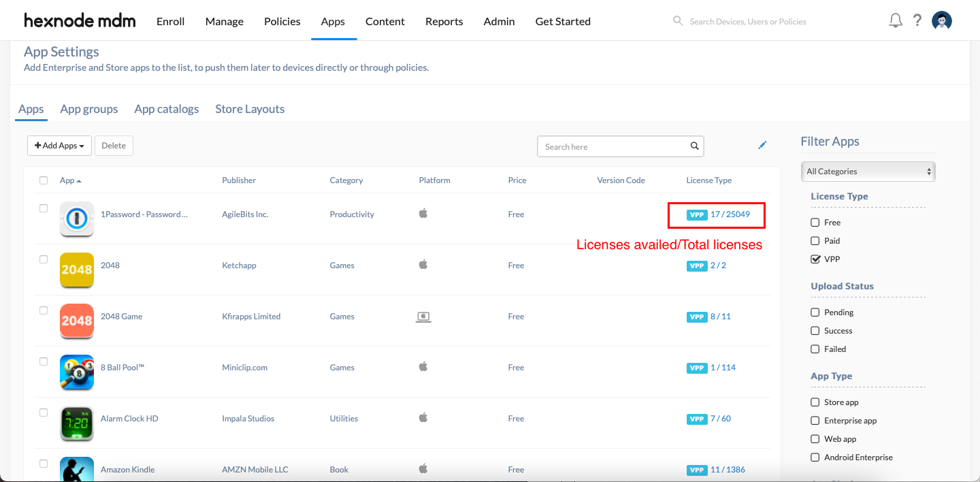
Task: Click the 2048 Game orange icon
Action: tap(77, 321)
